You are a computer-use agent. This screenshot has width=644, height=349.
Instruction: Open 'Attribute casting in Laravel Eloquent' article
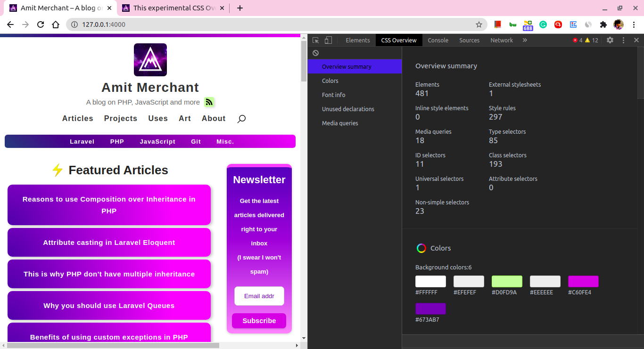(x=109, y=243)
